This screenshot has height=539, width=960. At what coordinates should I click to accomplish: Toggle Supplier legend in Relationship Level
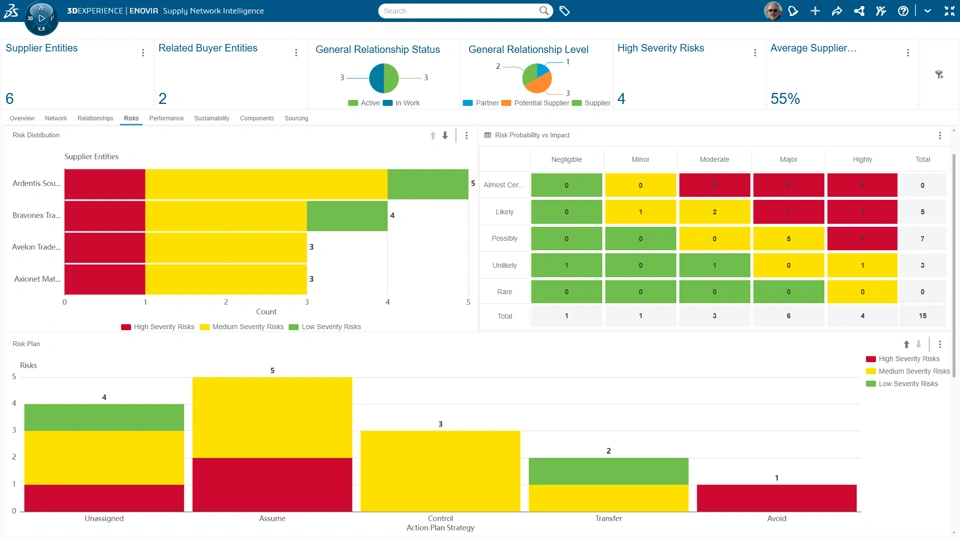591,103
